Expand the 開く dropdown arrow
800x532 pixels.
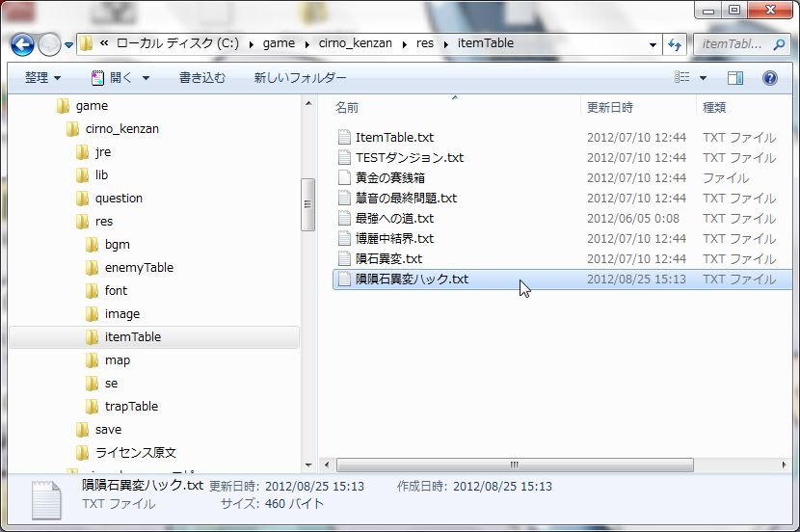[146, 78]
